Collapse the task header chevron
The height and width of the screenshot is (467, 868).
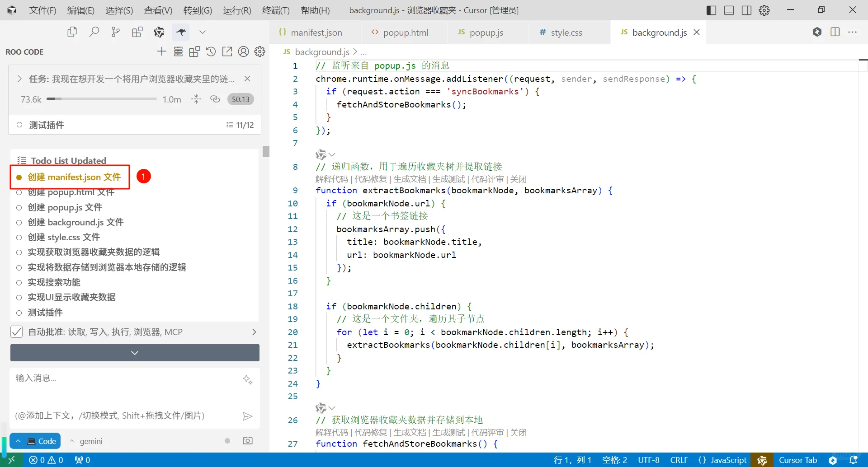tap(19, 78)
